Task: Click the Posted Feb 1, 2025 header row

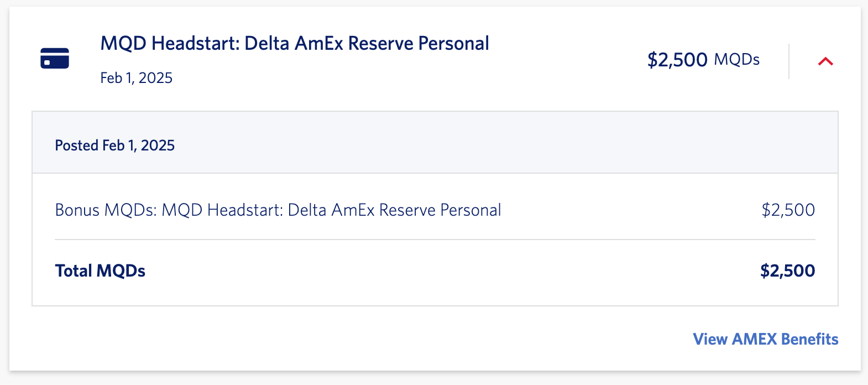Action: (x=114, y=145)
